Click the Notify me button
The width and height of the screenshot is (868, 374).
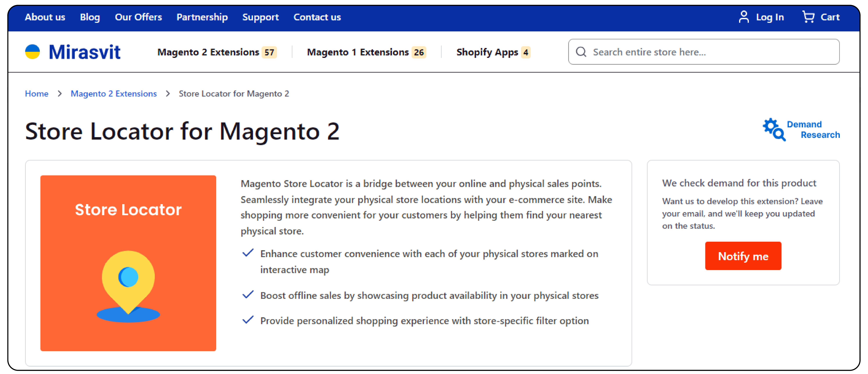pyautogui.click(x=743, y=256)
